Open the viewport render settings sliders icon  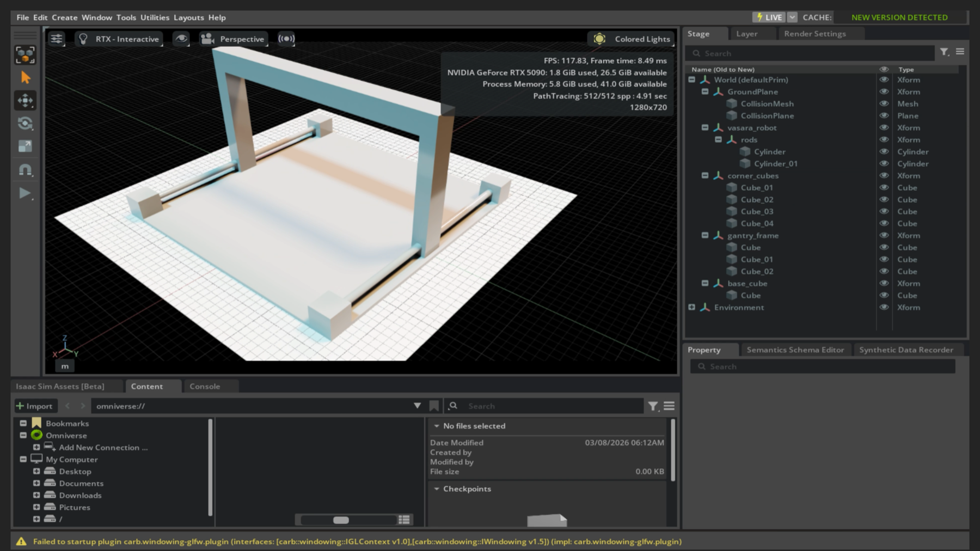56,38
